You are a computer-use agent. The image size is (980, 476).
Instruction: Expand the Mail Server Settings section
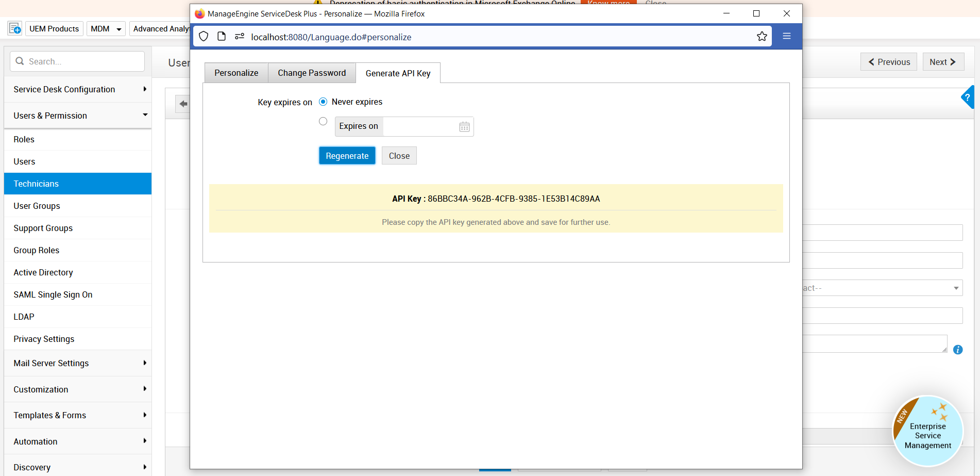51,363
